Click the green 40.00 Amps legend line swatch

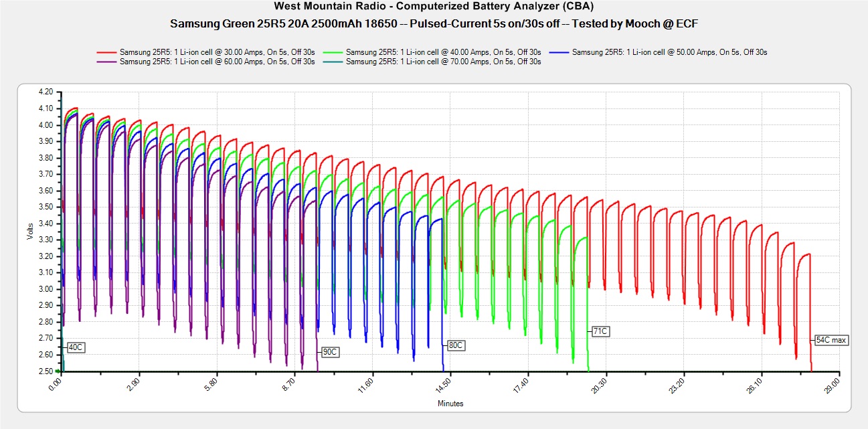click(x=334, y=52)
